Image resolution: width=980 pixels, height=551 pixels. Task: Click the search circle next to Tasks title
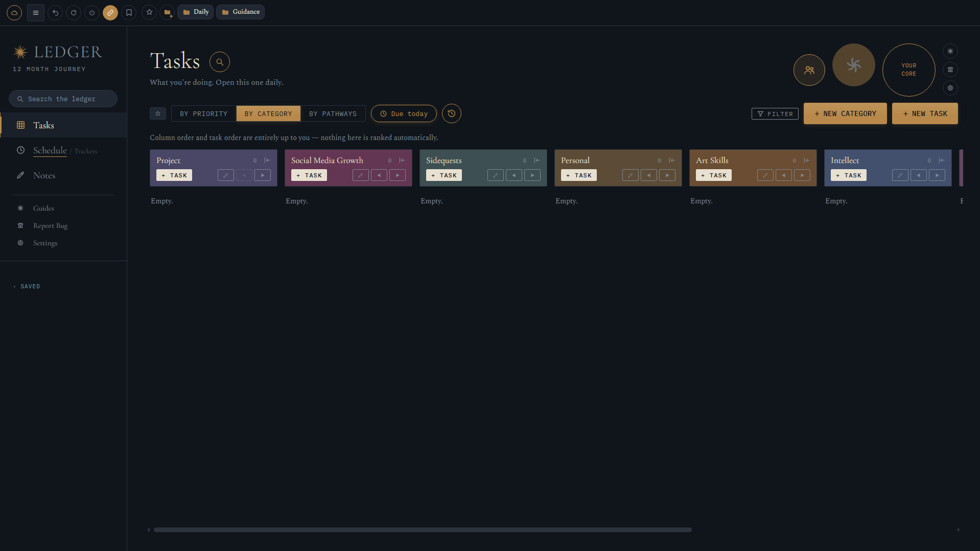point(220,62)
